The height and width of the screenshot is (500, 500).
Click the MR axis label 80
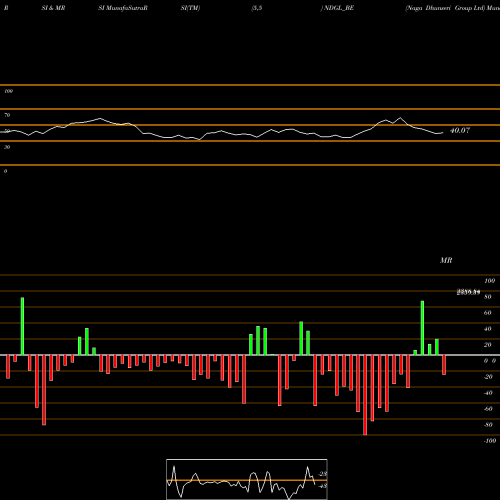coord(488,297)
